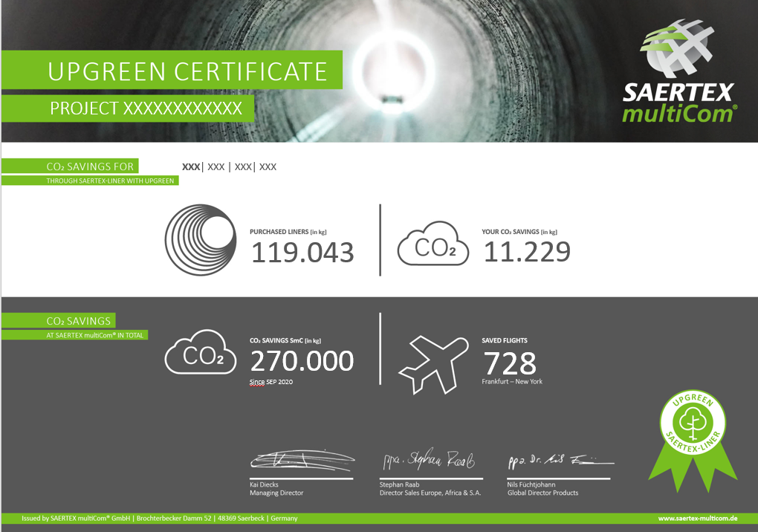Click the Frankfurt – New York route text
758x532 pixels.
point(512,382)
